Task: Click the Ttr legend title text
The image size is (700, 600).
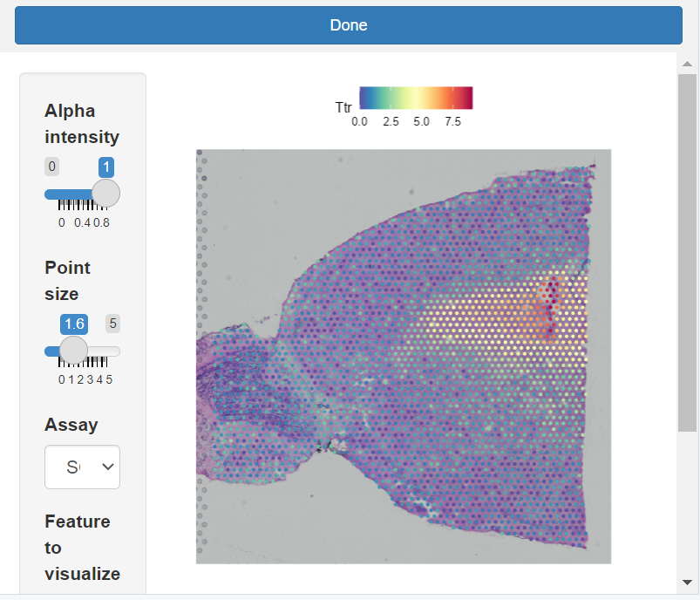Action: pos(343,107)
